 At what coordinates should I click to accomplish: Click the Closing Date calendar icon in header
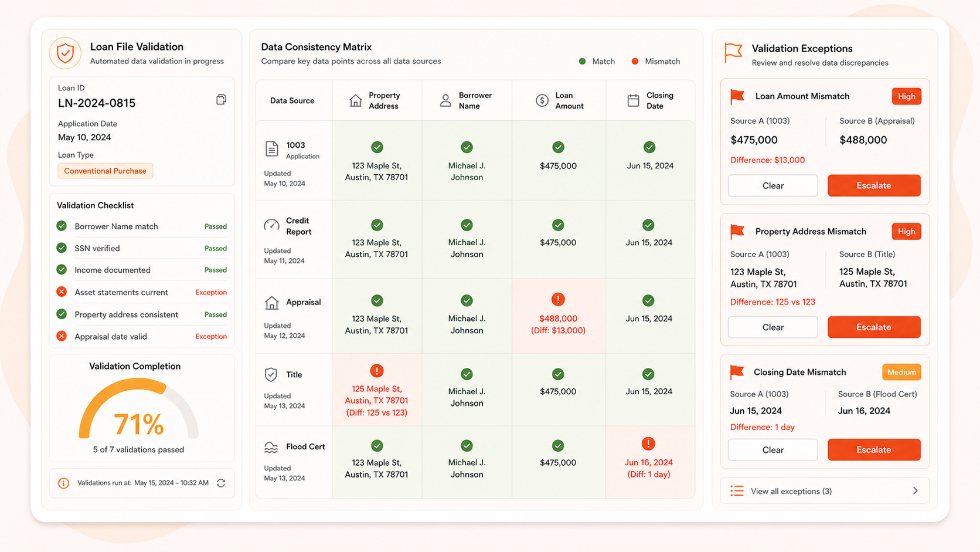[633, 100]
